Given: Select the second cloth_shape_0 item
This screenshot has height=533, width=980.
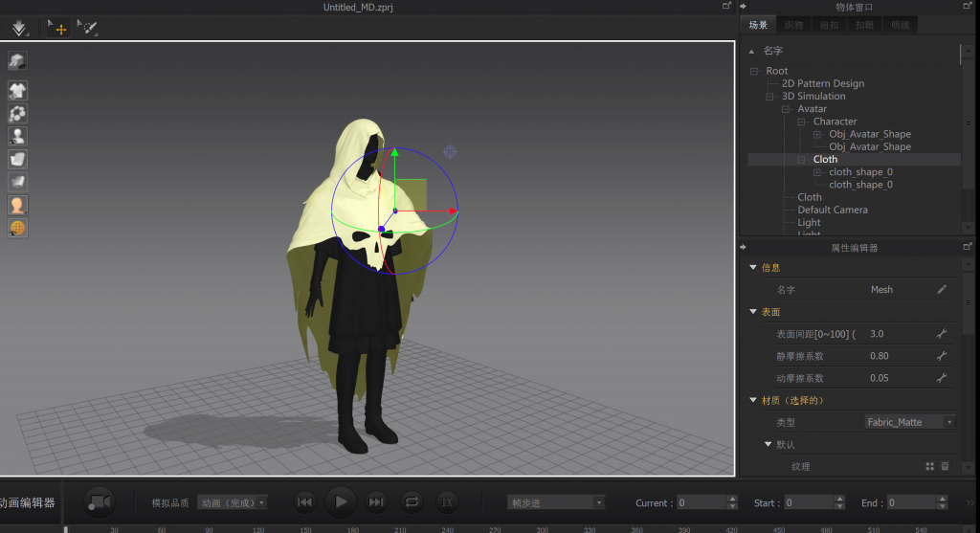Looking at the screenshot, I should click(860, 185).
